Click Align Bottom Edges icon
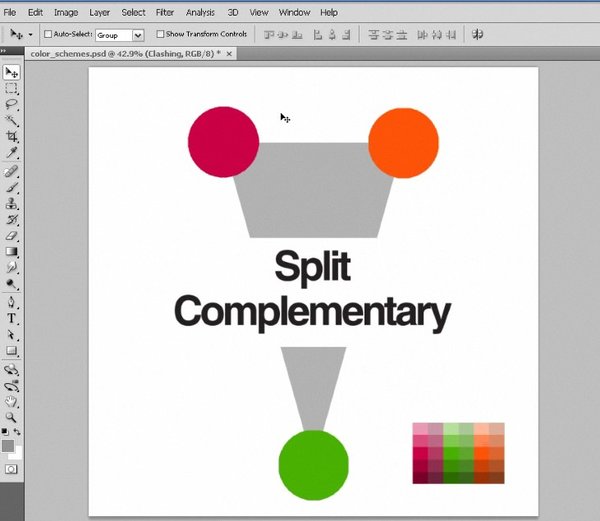The image size is (600, 521). coord(297,35)
